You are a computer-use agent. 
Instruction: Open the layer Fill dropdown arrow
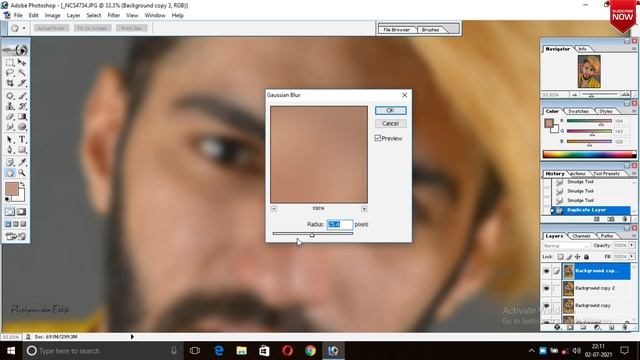[632, 256]
